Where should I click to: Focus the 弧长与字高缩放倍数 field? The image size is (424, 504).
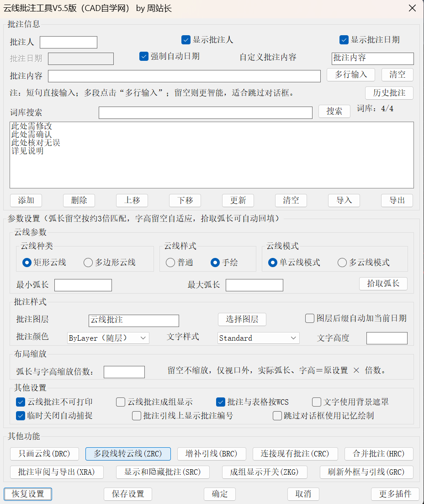click(124, 372)
